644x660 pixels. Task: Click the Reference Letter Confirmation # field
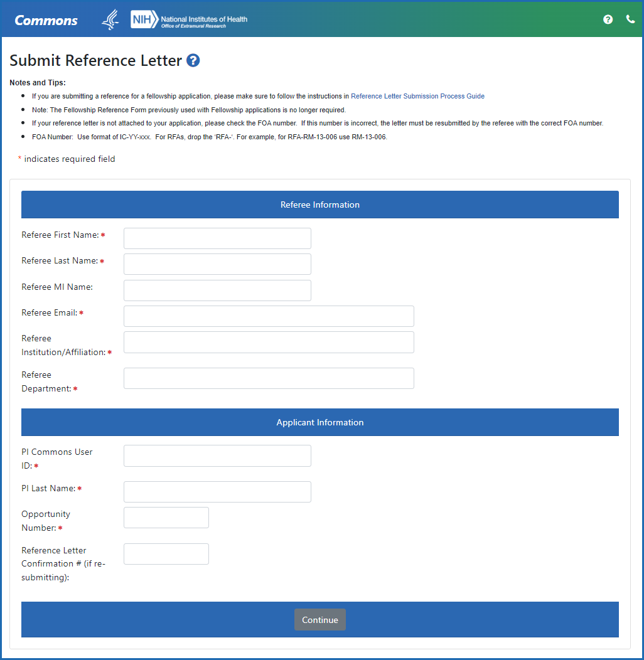click(x=166, y=554)
